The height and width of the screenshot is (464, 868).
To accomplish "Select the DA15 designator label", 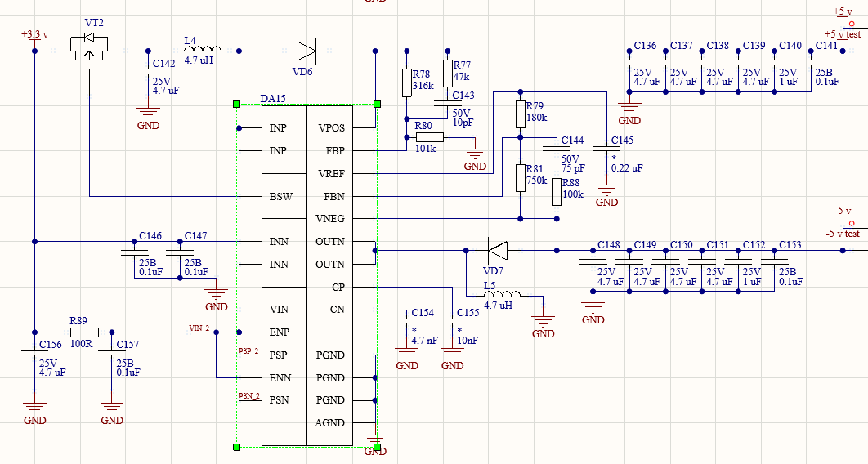I will (x=273, y=99).
